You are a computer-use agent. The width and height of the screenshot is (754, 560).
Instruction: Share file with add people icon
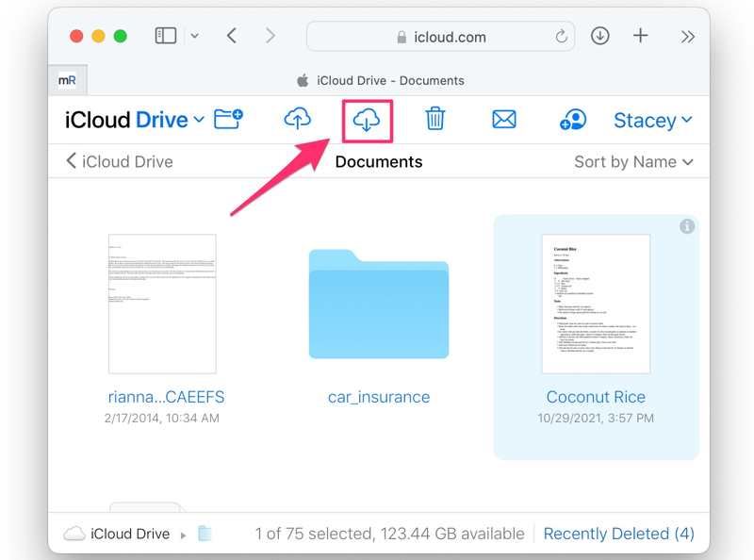tap(573, 120)
